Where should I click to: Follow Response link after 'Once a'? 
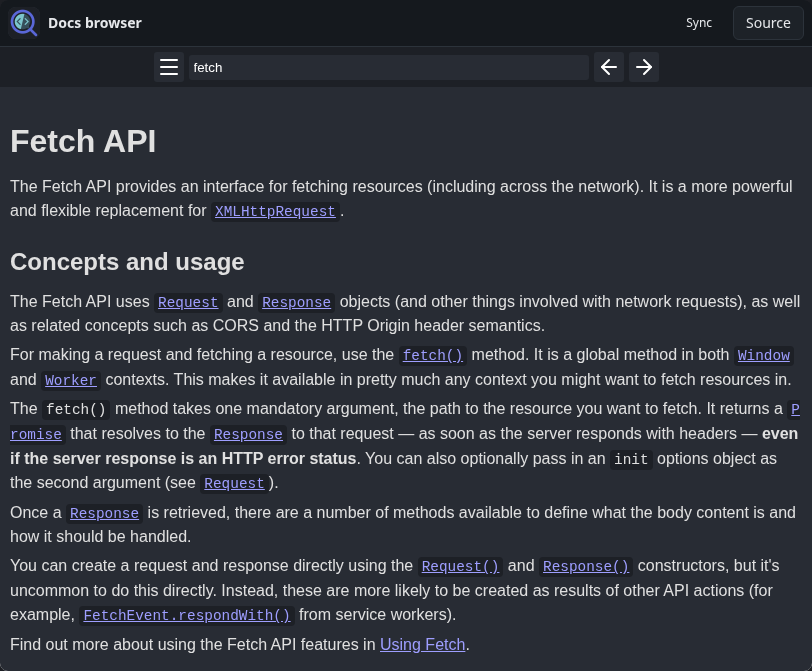(104, 513)
